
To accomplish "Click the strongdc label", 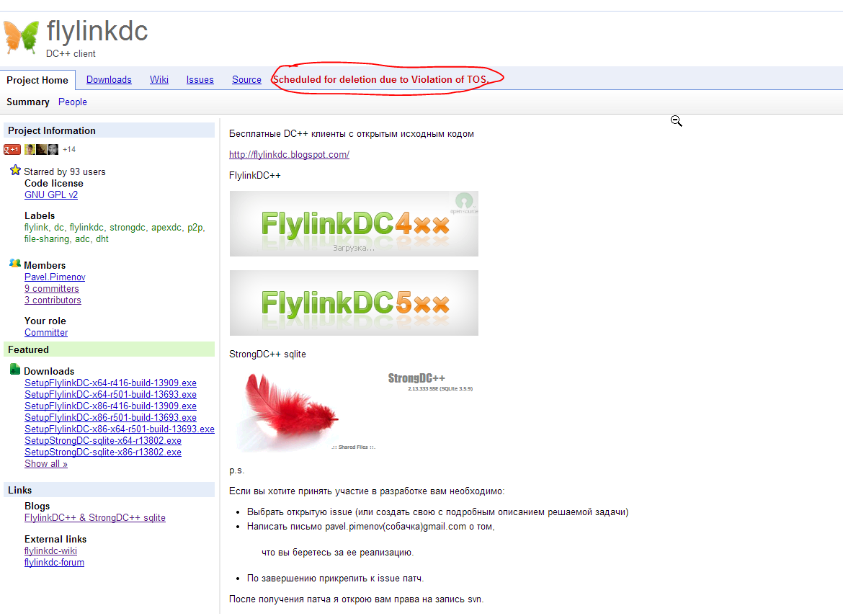I will point(128,228).
